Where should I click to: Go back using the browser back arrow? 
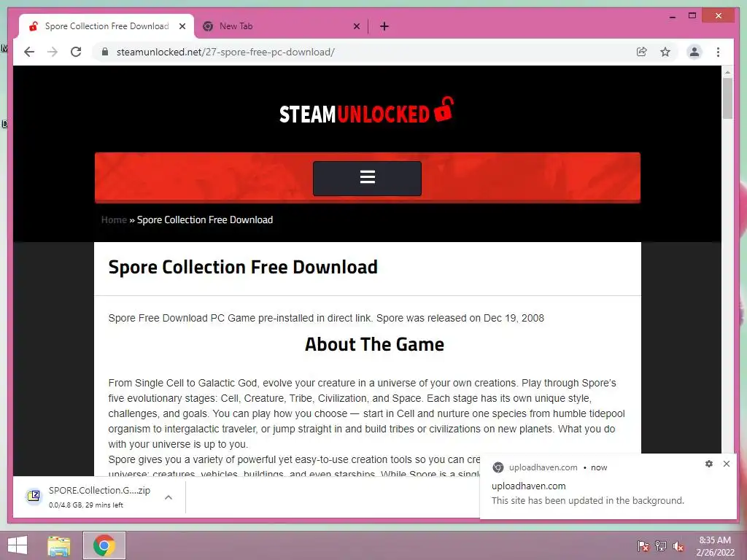pyautogui.click(x=29, y=52)
